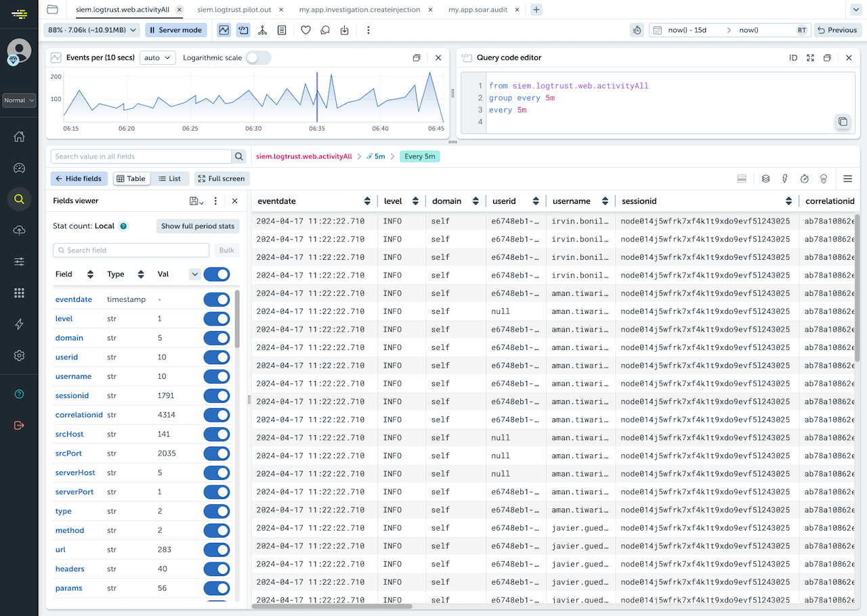Open the stopwatch icon near the time range
Viewport: 867px width, 616px height.
(x=636, y=30)
